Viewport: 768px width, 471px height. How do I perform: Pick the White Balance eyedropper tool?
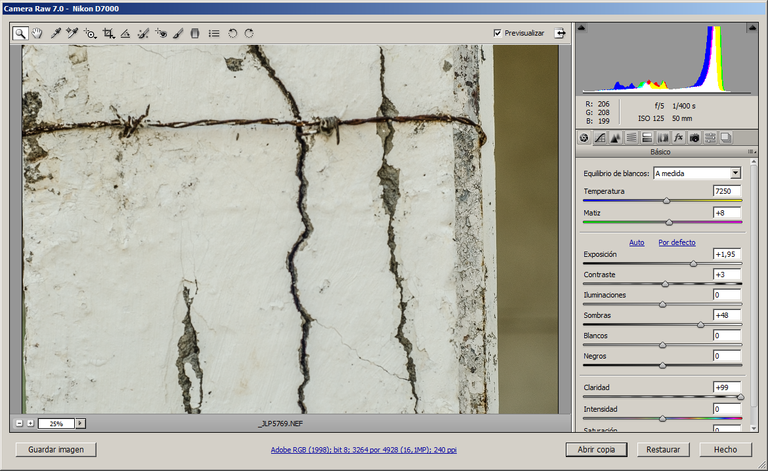(55, 33)
